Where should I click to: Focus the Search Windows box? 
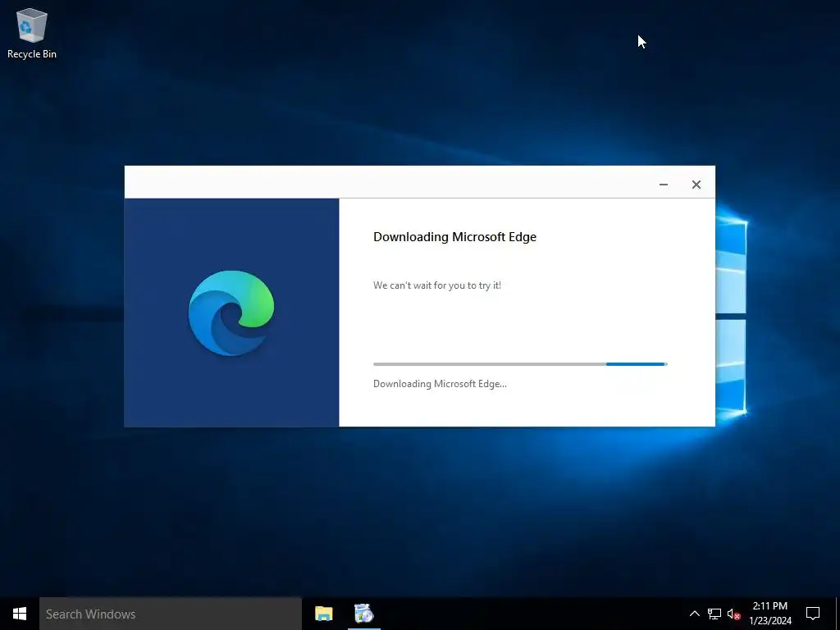click(171, 614)
